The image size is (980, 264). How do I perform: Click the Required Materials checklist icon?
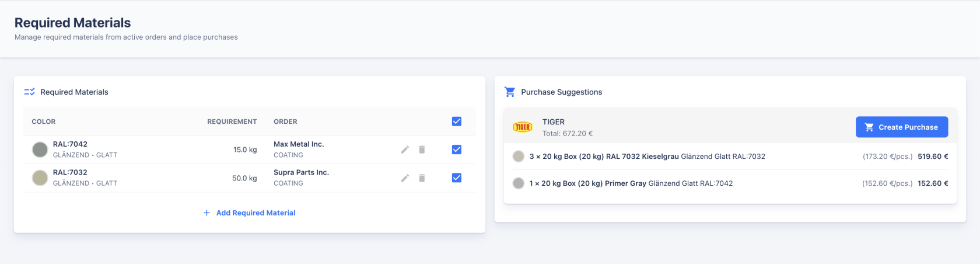[29, 92]
